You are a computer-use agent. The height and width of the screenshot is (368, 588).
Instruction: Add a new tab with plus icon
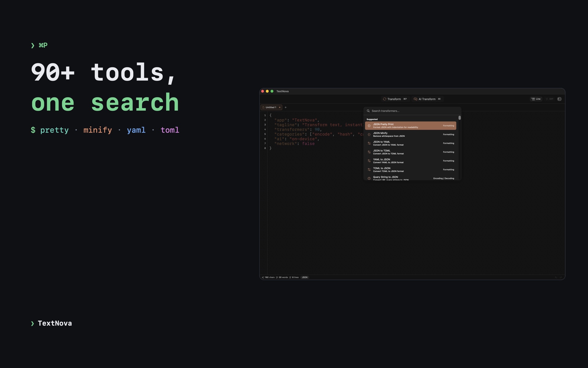tap(285, 107)
